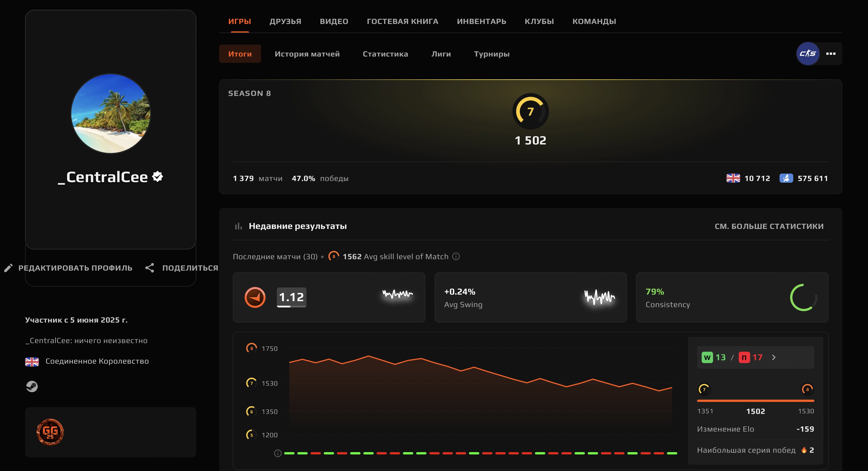Click the SEASON 8 label

point(249,93)
